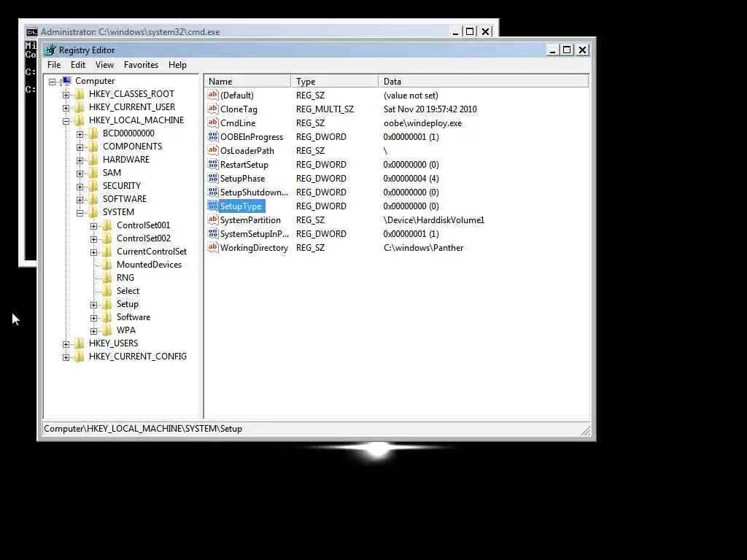This screenshot has height=560, width=747.
Task: Click the COMPONENTS folder icon
Action: click(93, 146)
